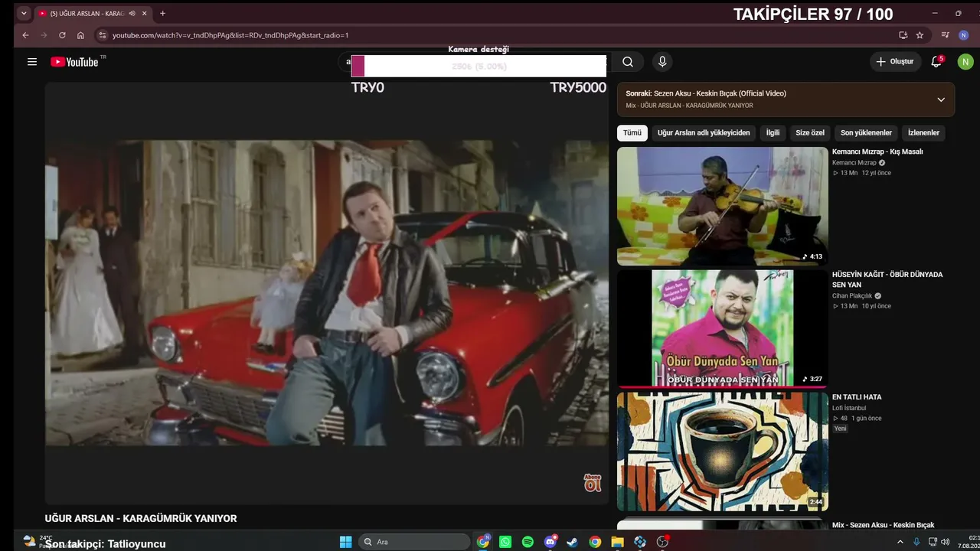Open the YouTube guide hamburger menu

click(x=32, y=62)
